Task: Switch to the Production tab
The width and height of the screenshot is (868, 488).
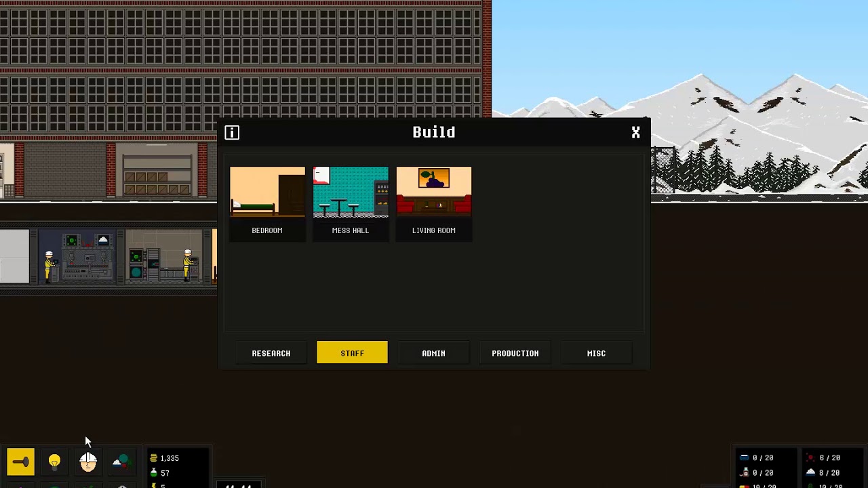Action: tap(515, 353)
